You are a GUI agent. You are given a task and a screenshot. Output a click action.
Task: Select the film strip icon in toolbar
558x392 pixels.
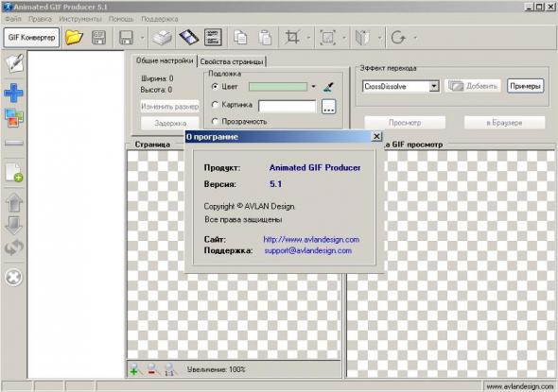point(189,37)
